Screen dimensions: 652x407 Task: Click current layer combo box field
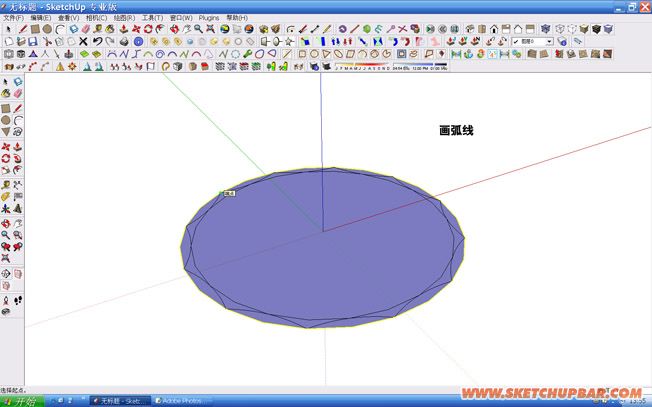tap(532, 42)
